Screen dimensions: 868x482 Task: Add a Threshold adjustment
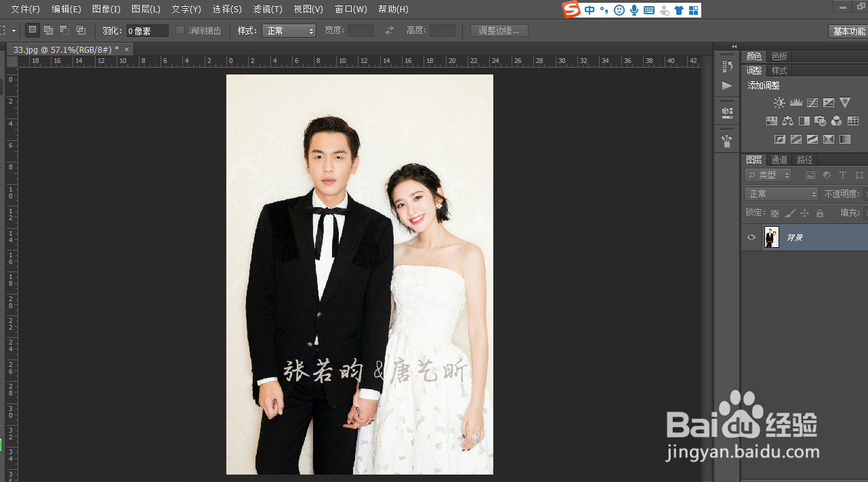tap(812, 139)
